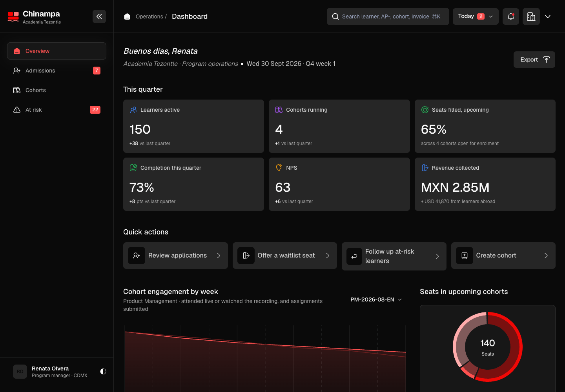Click the Export button
Viewport: 565px width, 392px height.
point(534,60)
